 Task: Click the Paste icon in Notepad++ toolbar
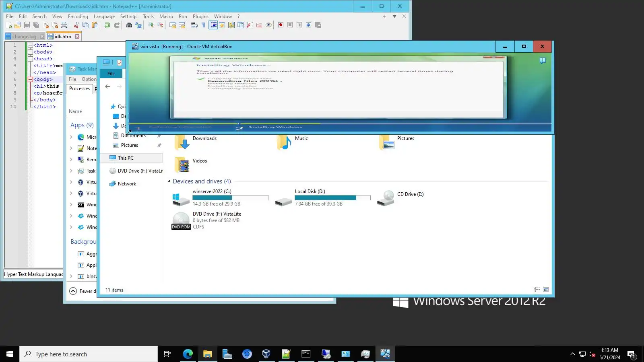point(95,25)
